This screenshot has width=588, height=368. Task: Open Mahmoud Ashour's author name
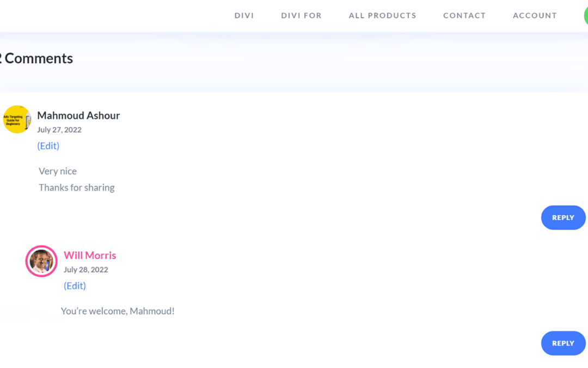pos(78,116)
